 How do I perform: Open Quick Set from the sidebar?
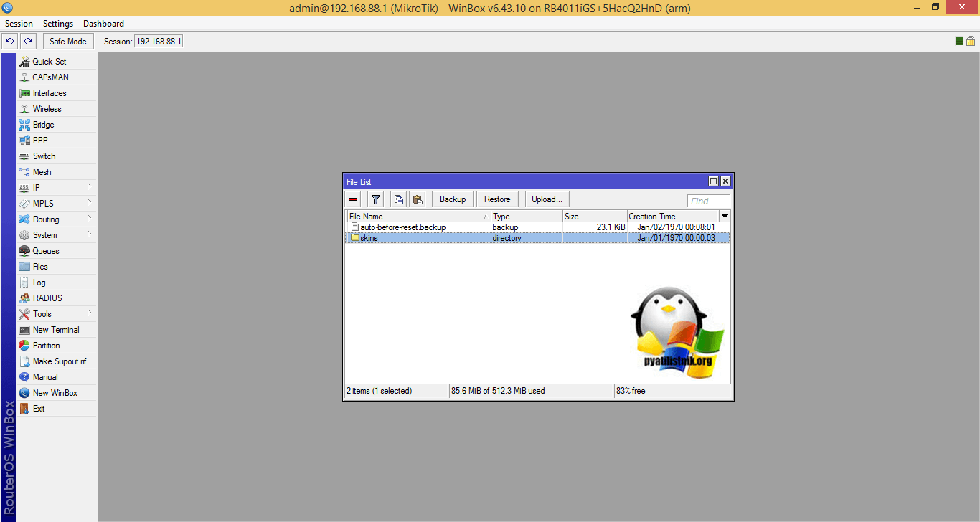(x=49, y=62)
